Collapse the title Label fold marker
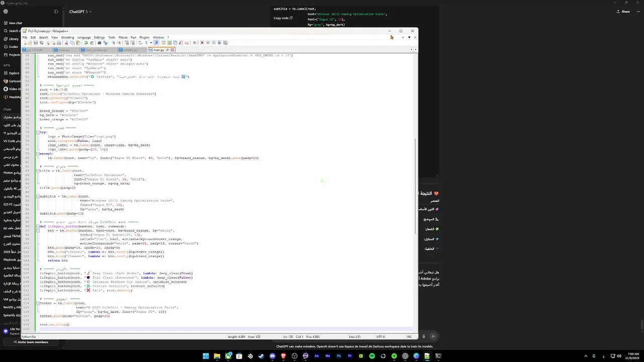 tap(38, 170)
